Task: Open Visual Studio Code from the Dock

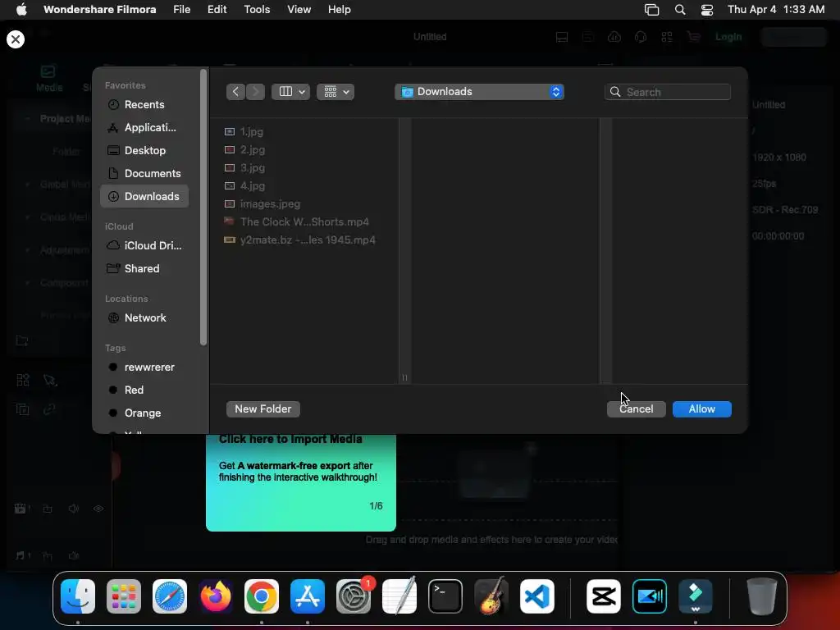Action: [x=537, y=596]
